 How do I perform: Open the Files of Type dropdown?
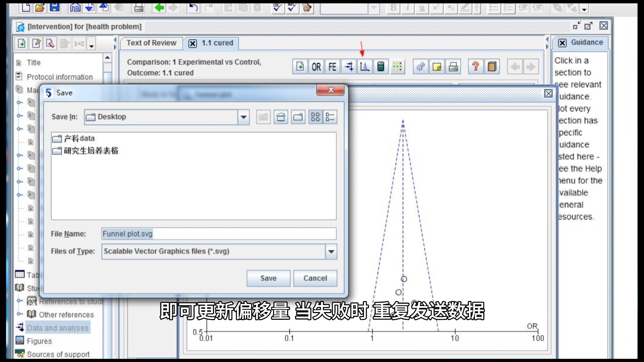click(x=331, y=251)
